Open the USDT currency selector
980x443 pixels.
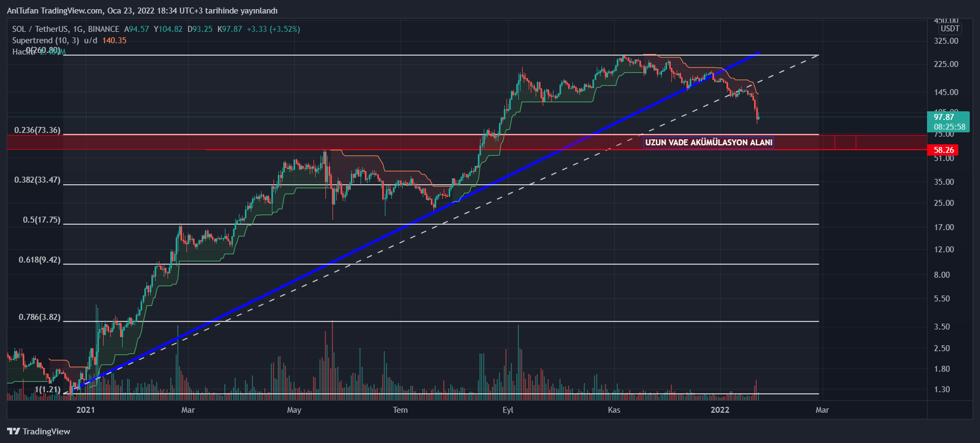click(x=950, y=29)
